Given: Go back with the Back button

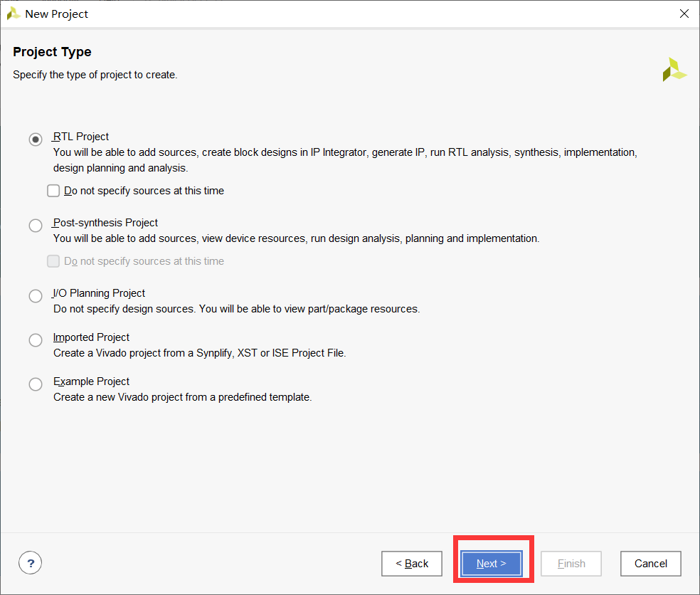Looking at the screenshot, I should coord(412,563).
